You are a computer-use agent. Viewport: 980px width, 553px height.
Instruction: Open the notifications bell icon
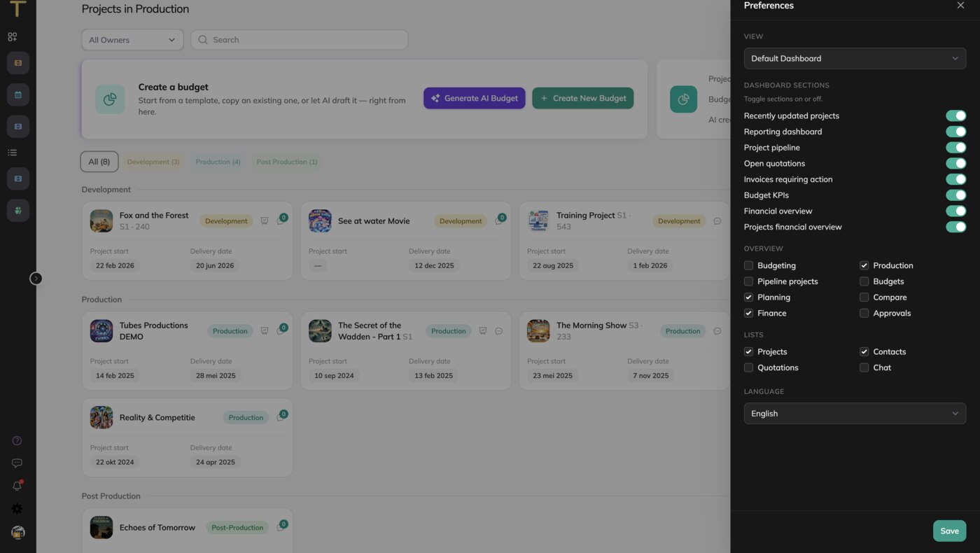[x=17, y=486]
